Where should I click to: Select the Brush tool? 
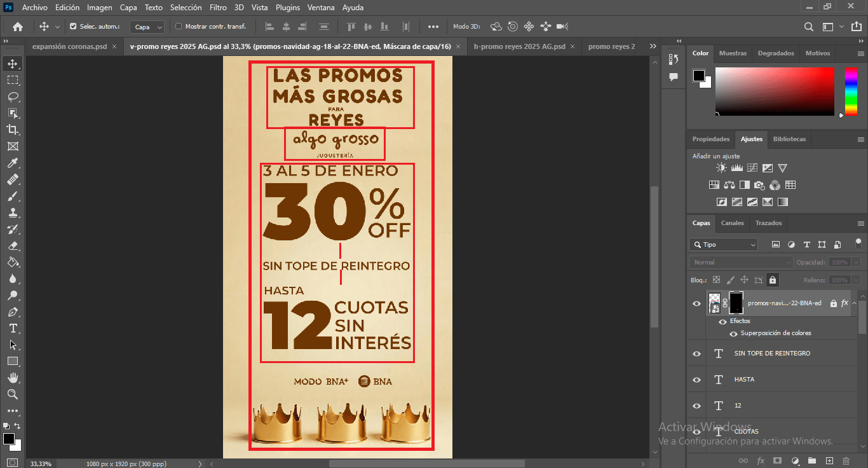(13, 196)
